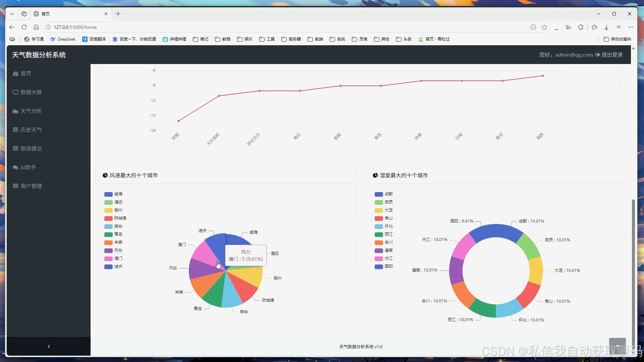
Task: Expand the 笔记 bookmark folder
Action: pyautogui.click(x=201, y=39)
